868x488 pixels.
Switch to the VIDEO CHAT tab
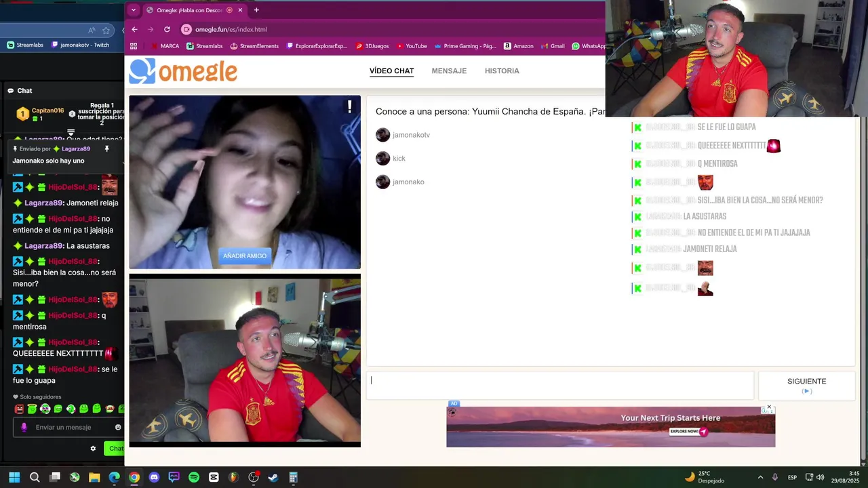point(391,71)
